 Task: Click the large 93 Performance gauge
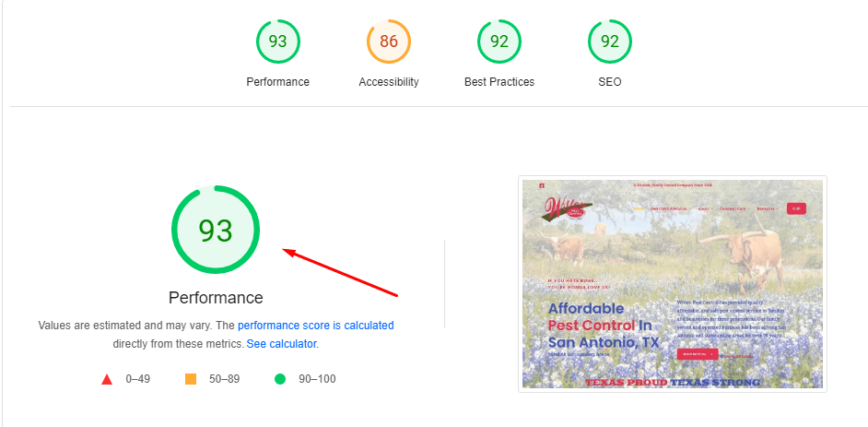216,230
